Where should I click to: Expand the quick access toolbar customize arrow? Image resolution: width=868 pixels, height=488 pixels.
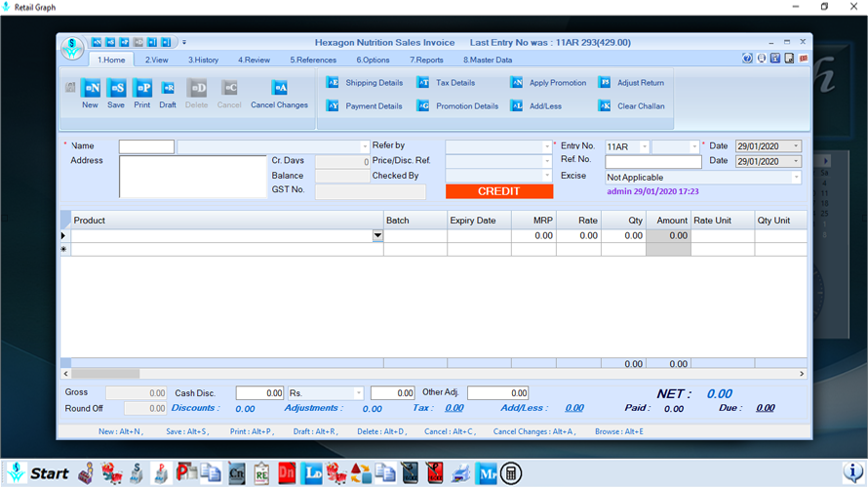click(x=184, y=42)
